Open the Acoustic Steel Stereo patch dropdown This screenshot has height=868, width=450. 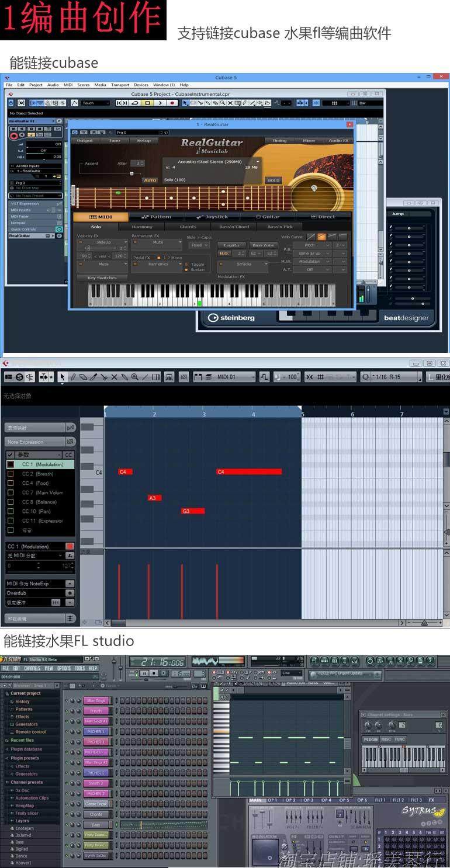pyautogui.click(x=212, y=161)
